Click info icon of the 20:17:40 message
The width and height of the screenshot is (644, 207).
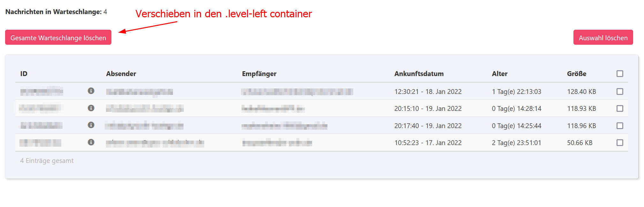coord(91,125)
